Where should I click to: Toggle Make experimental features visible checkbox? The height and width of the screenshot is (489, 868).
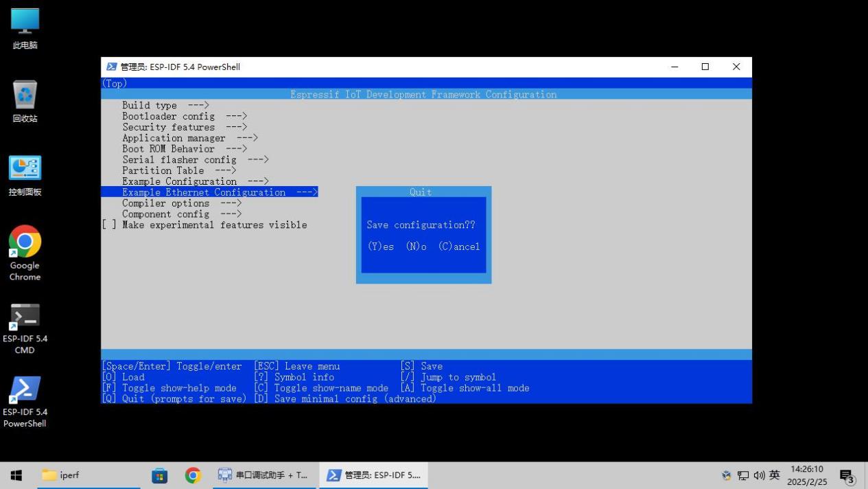(x=109, y=225)
